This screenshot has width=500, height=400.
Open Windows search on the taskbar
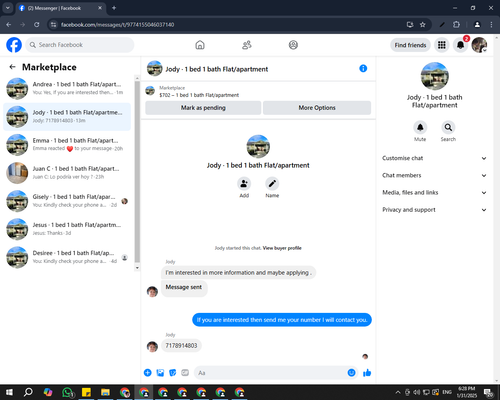point(28,392)
